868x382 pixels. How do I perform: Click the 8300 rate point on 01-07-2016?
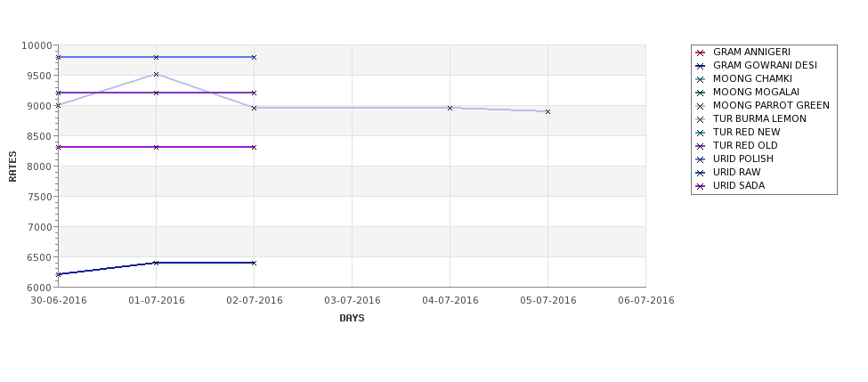click(x=156, y=147)
